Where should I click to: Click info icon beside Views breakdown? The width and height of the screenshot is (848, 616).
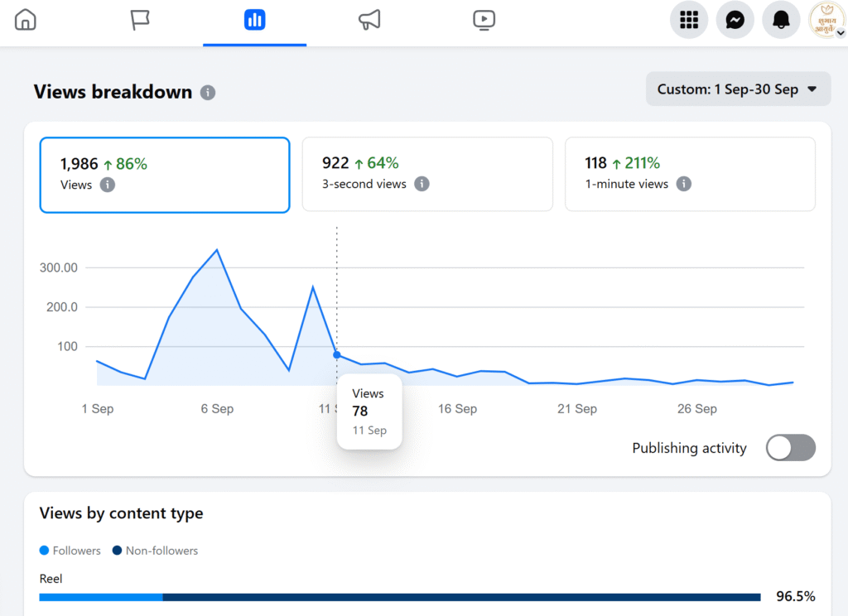click(208, 93)
